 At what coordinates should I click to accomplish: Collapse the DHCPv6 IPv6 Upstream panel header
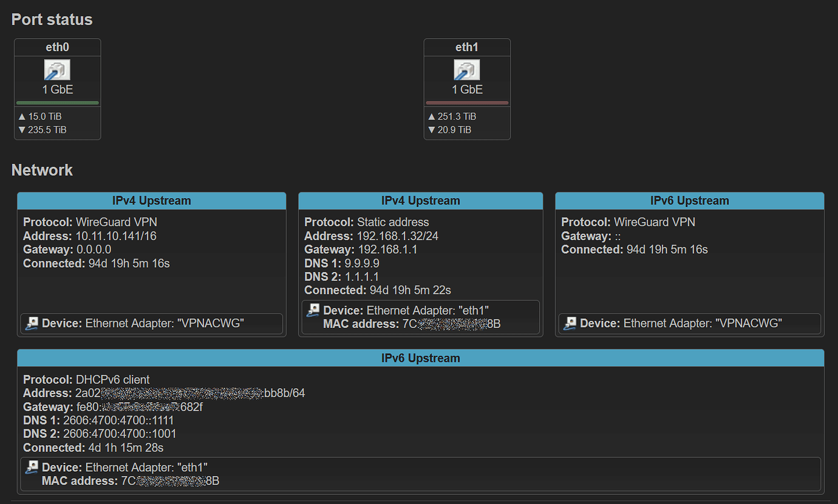point(420,358)
